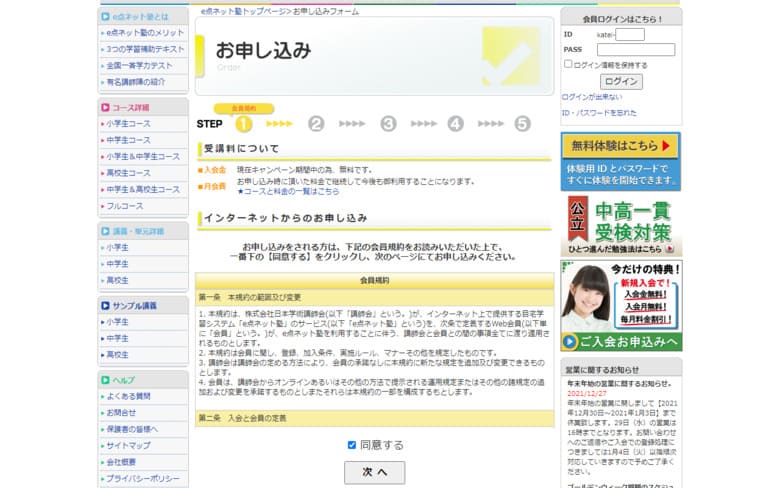Click step 4 circle indicator

coord(455,124)
